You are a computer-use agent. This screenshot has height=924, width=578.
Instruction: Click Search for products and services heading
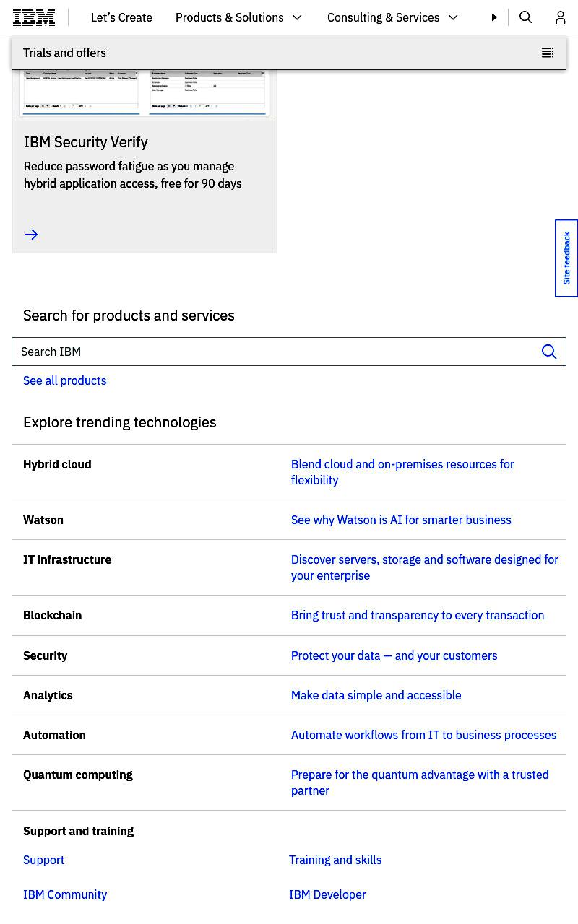129,315
